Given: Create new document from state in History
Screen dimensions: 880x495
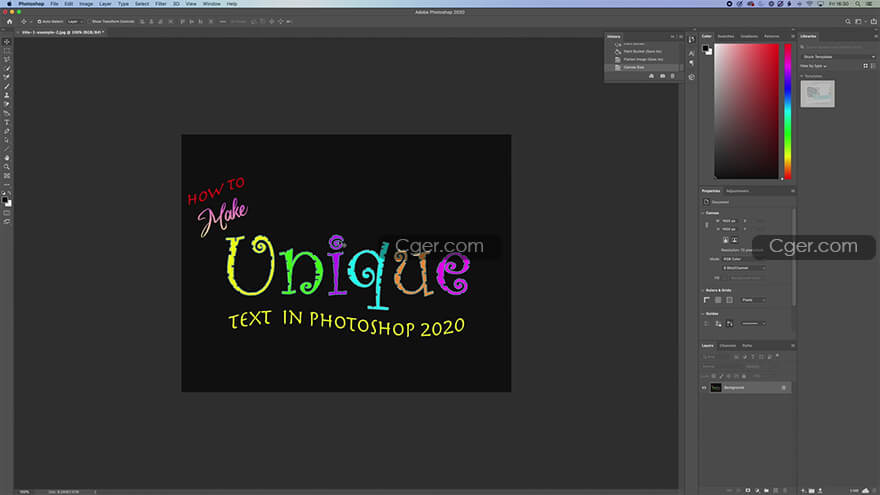Looking at the screenshot, I should [652, 76].
